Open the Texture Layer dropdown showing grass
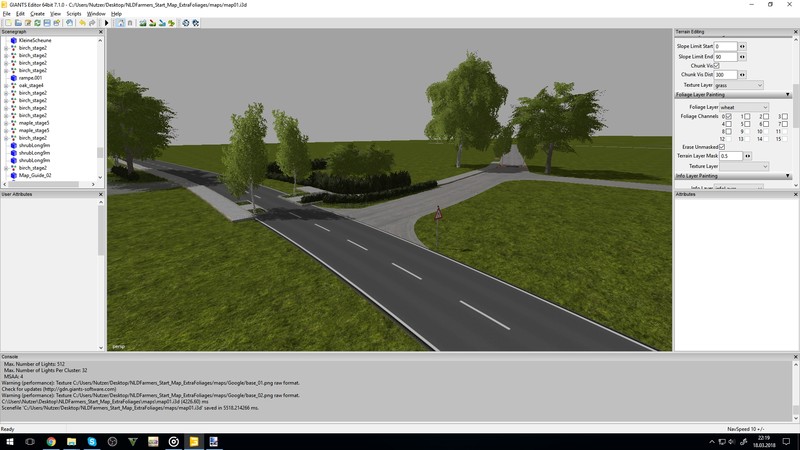This screenshot has height=450, width=800. pyautogui.click(x=738, y=85)
